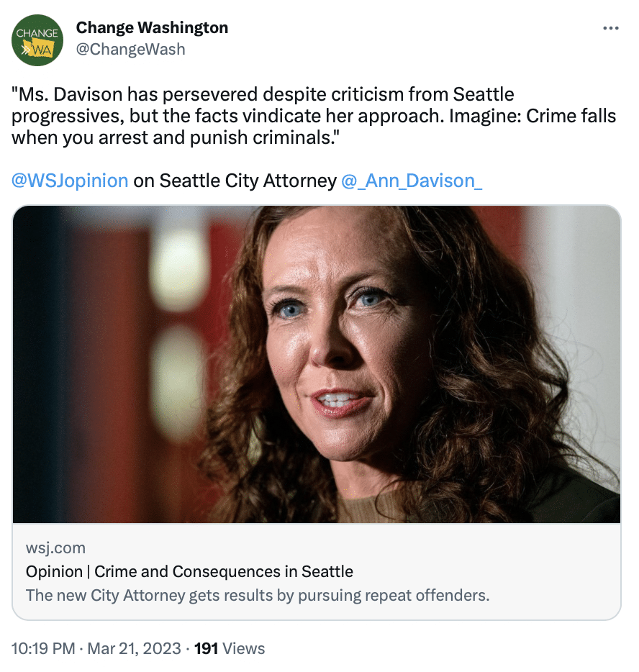Open the @WSJopinion mention
Image resolution: width=639 pixels, height=672 pixels.
[70, 181]
